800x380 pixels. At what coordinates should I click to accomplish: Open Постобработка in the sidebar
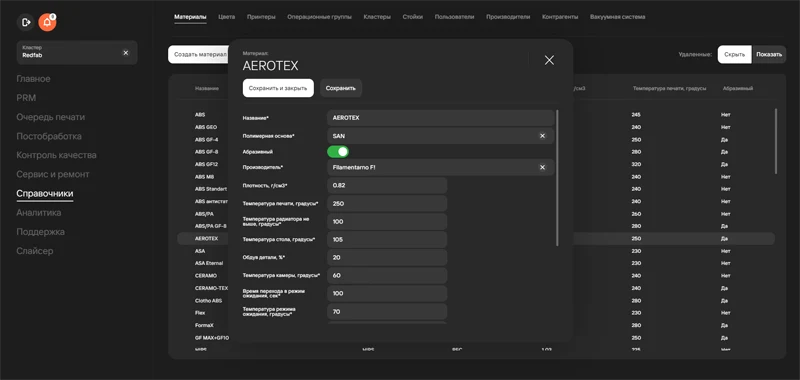click(x=49, y=136)
